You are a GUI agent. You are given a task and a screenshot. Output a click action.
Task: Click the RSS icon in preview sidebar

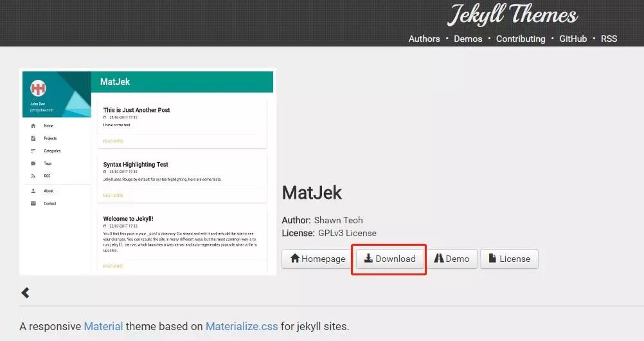pyautogui.click(x=33, y=176)
